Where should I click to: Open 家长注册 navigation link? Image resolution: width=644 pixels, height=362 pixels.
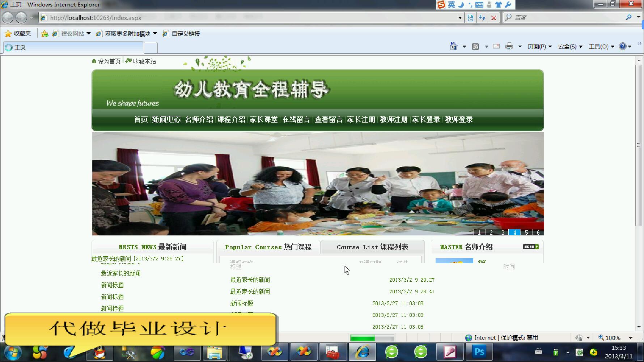coord(361,119)
